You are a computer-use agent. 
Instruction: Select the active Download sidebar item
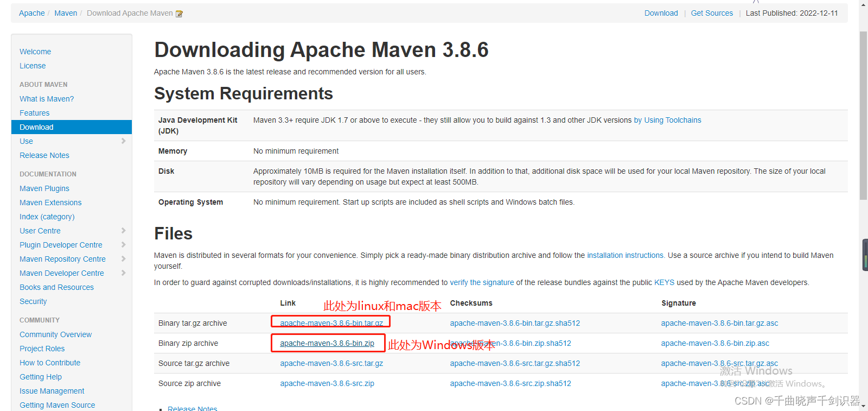(x=72, y=127)
